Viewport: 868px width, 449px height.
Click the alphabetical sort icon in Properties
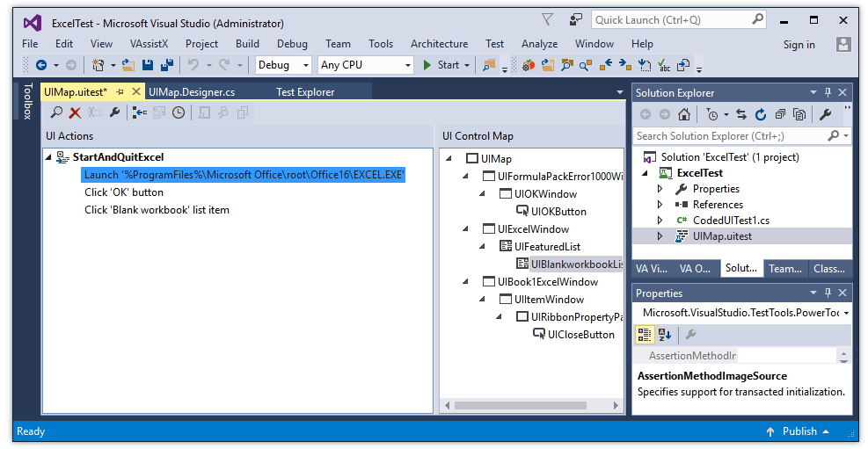point(665,334)
